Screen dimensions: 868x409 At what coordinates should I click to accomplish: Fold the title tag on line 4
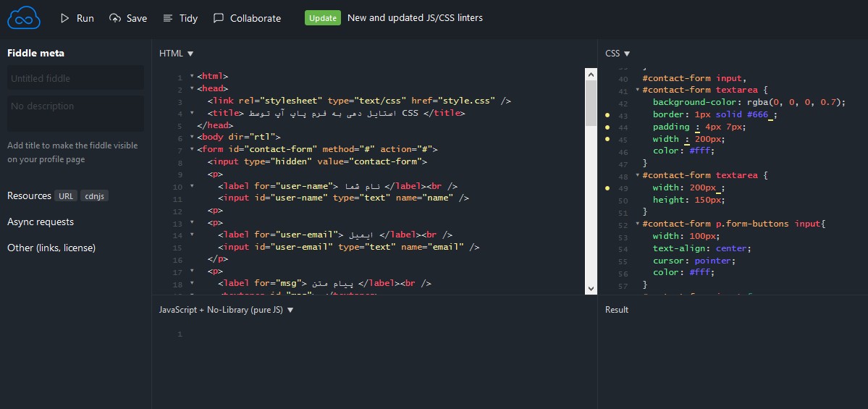point(192,113)
